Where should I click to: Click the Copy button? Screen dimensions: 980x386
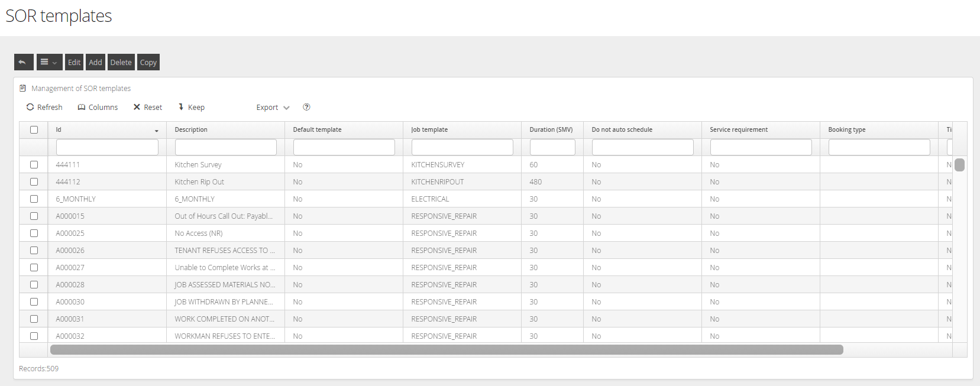pyautogui.click(x=148, y=62)
